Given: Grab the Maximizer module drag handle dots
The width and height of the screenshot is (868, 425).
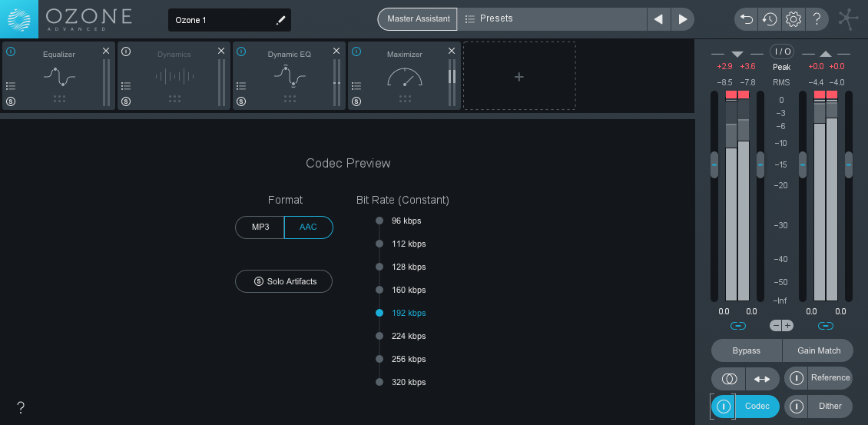Looking at the screenshot, I should pos(405,98).
